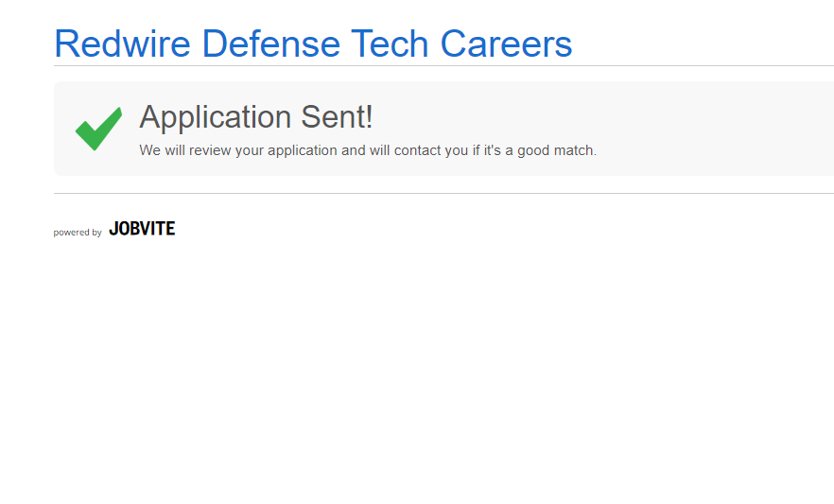
Task: Click the word "Application" in the large heading
Action: (216, 117)
